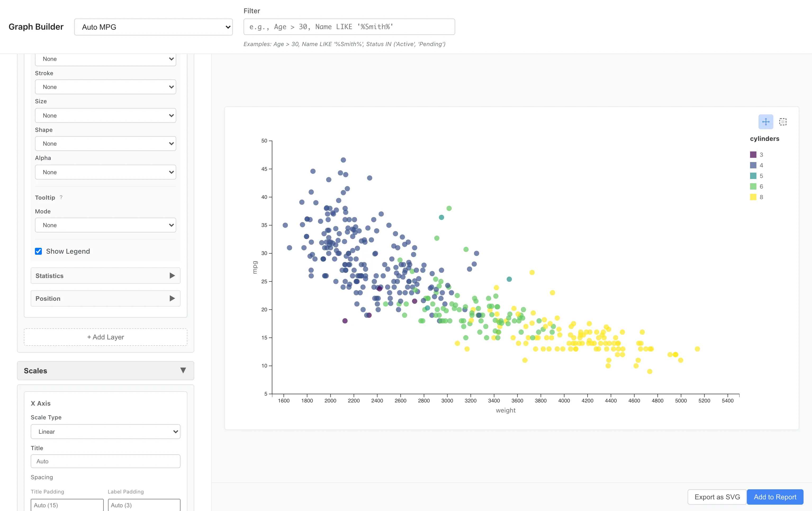Click Add to Report button
This screenshot has height=511, width=812.
pyautogui.click(x=775, y=497)
